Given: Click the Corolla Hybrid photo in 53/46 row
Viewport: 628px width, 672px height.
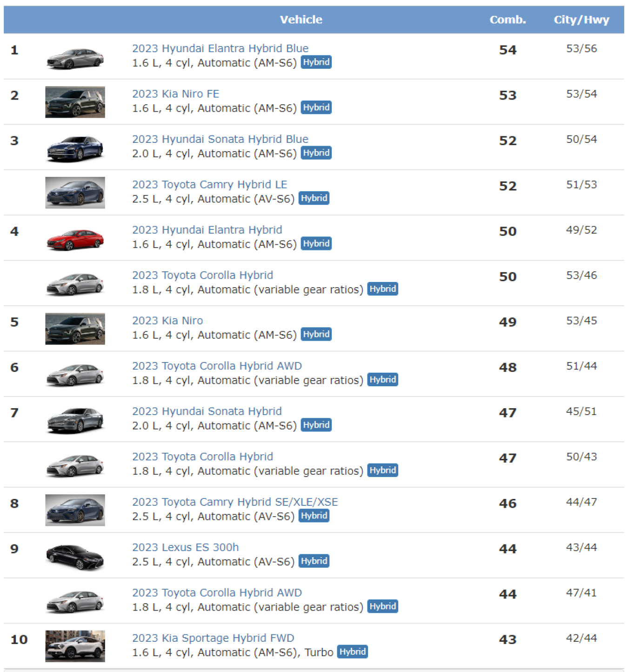Looking at the screenshot, I should tap(75, 284).
